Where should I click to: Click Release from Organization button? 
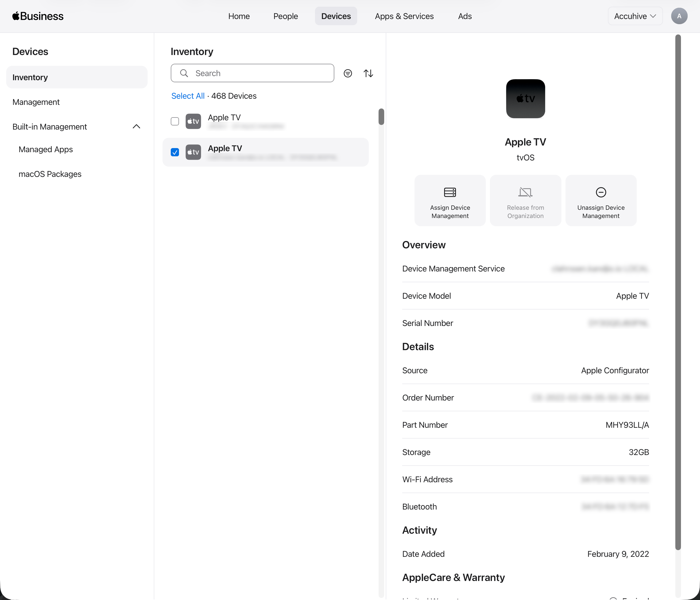pos(525,201)
